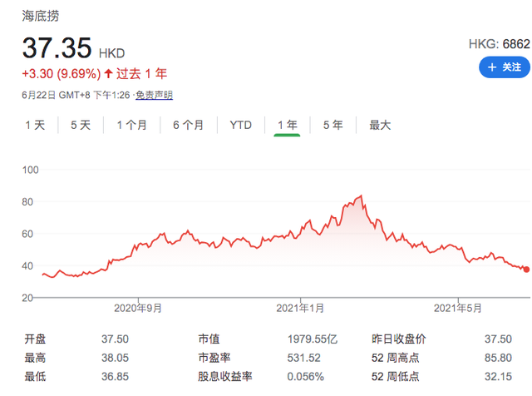Click the 52 周高点 value 85.80
The height and width of the screenshot is (396, 532).
tap(498, 358)
